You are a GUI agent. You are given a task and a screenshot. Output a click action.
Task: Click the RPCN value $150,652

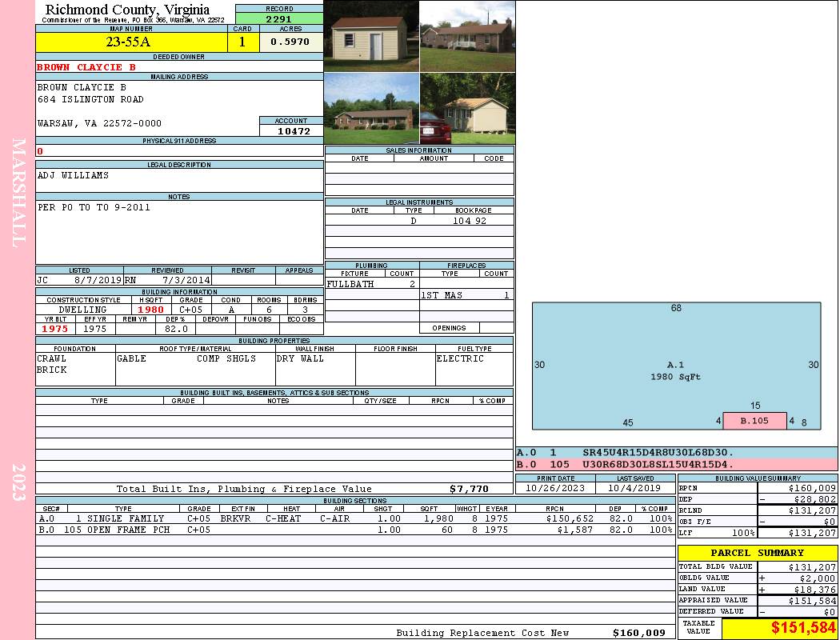coord(570,518)
